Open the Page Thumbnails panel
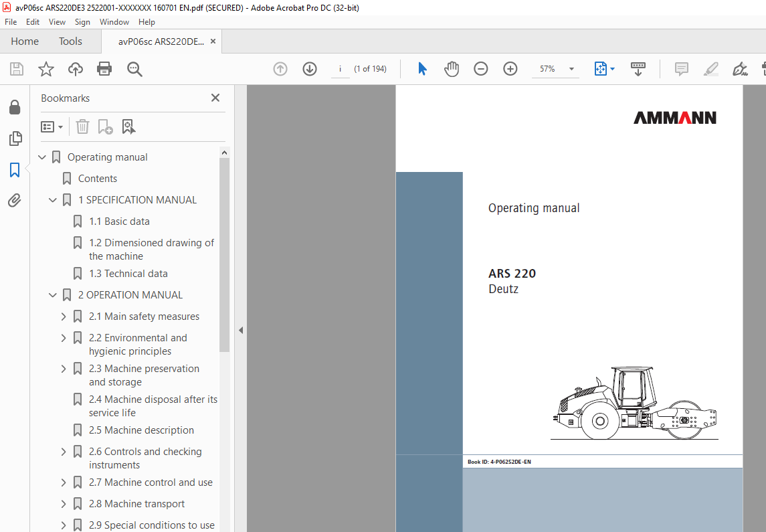 click(15, 139)
